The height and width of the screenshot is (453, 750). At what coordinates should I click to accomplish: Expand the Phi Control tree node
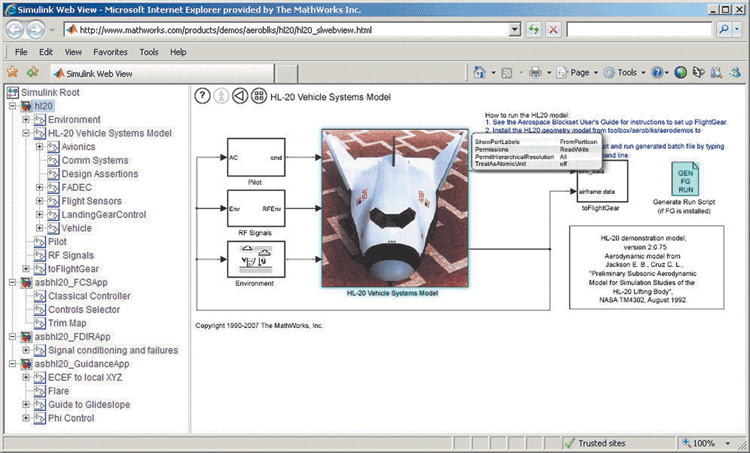26,418
